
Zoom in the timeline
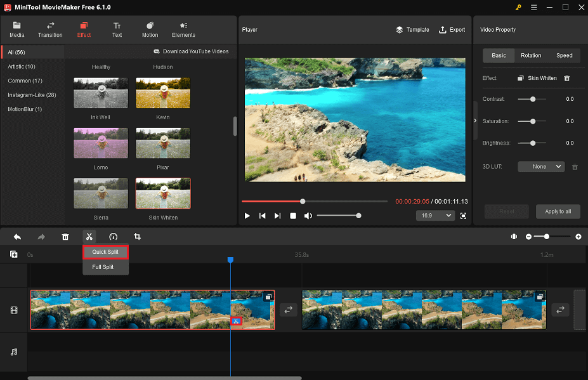tap(578, 237)
